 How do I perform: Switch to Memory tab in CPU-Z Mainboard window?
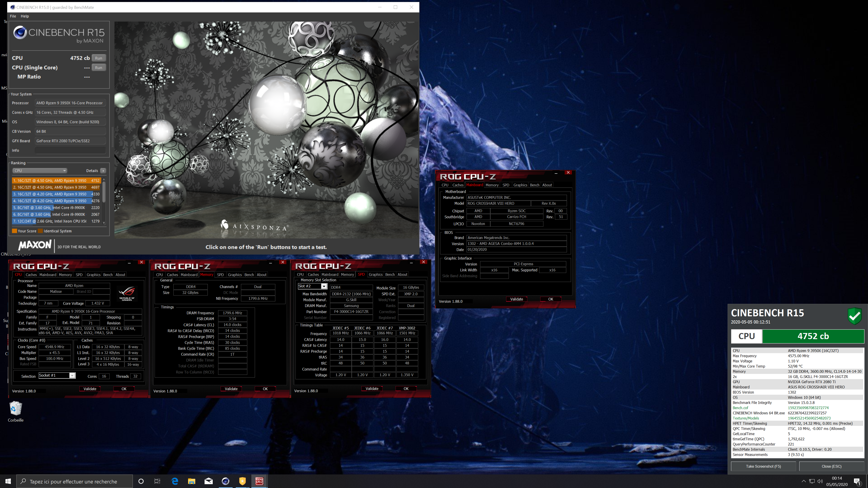(x=492, y=185)
